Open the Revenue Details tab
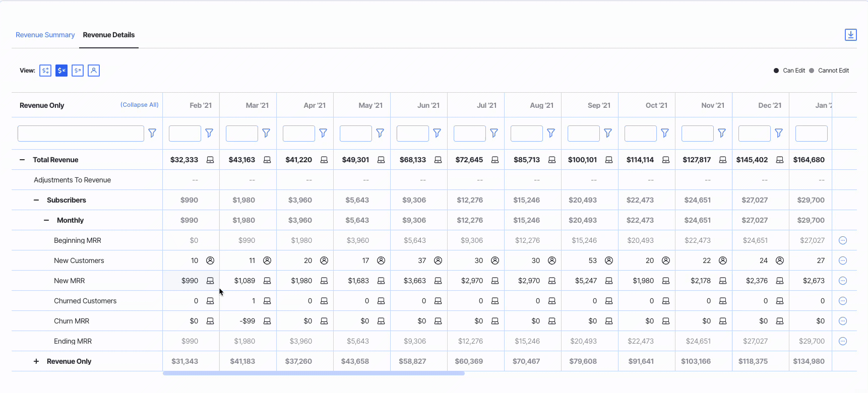Screen dimensions: 868x393 point(109,35)
